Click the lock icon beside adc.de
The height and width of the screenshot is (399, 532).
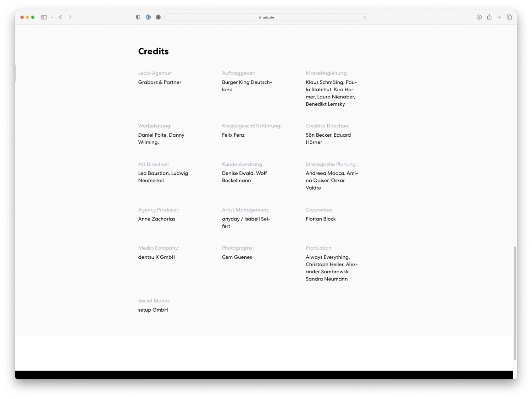coord(260,17)
